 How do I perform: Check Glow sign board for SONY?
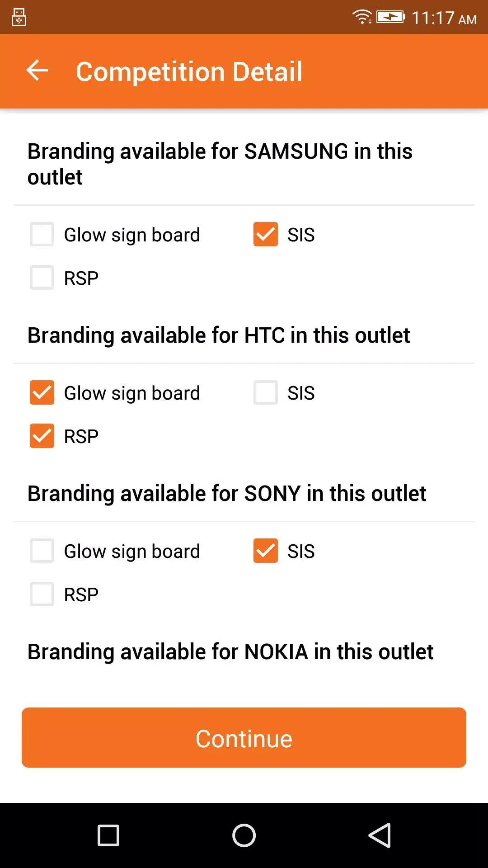[x=42, y=551]
